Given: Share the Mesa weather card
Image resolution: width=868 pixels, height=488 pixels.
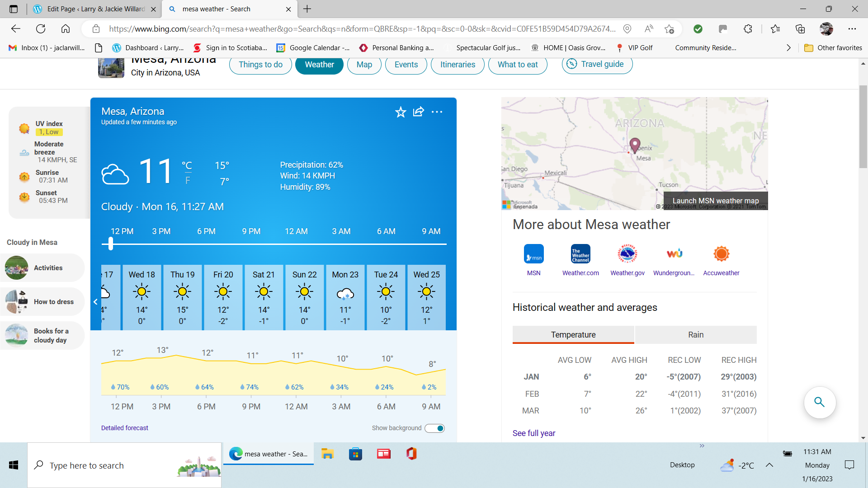Looking at the screenshot, I should pos(419,112).
